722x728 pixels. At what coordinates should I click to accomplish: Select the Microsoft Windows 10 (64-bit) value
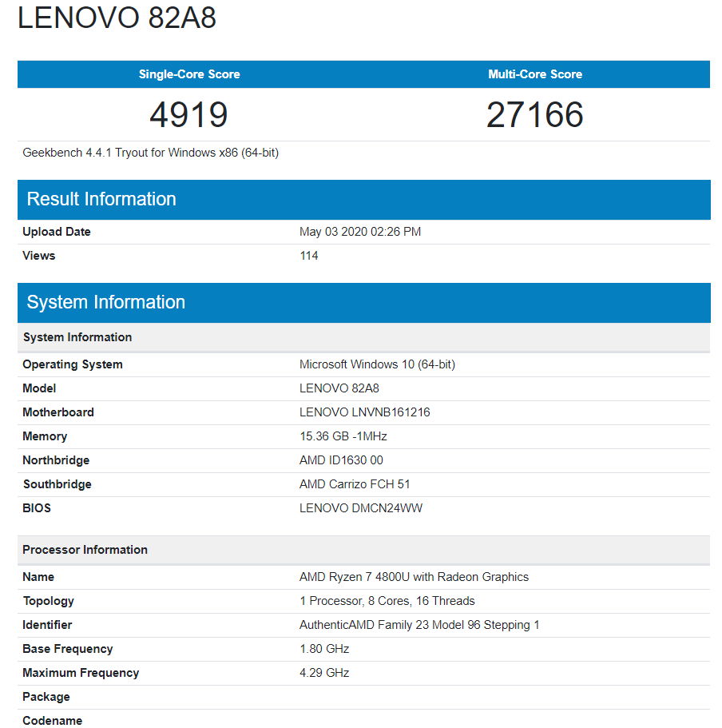pos(377,364)
